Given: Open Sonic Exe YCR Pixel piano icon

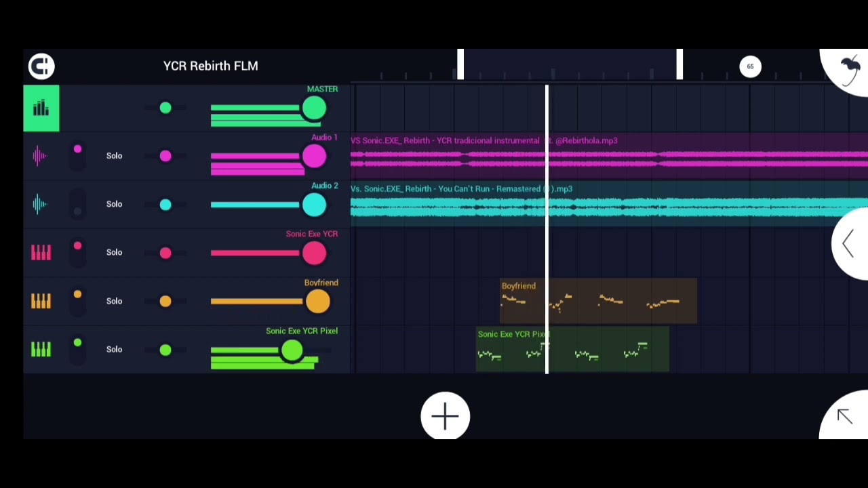Looking at the screenshot, I should pos(41,349).
